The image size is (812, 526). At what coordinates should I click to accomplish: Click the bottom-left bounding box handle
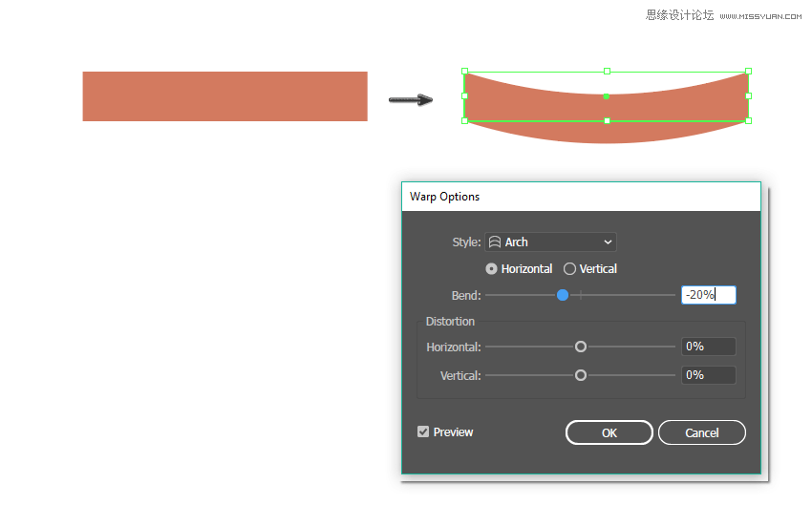[464, 120]
